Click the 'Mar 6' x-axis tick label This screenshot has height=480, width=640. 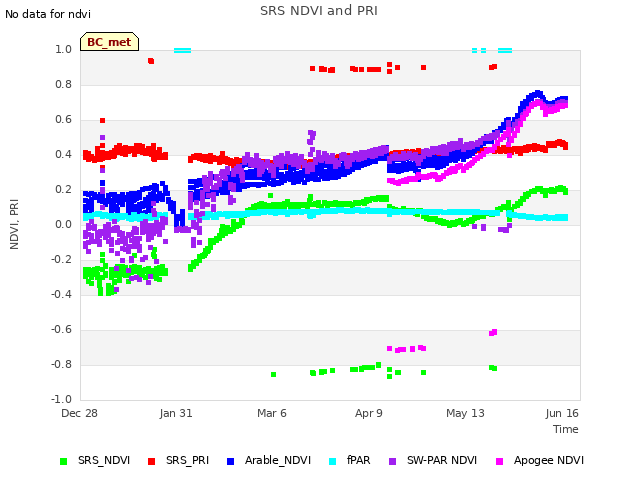[x=272, y=413]
